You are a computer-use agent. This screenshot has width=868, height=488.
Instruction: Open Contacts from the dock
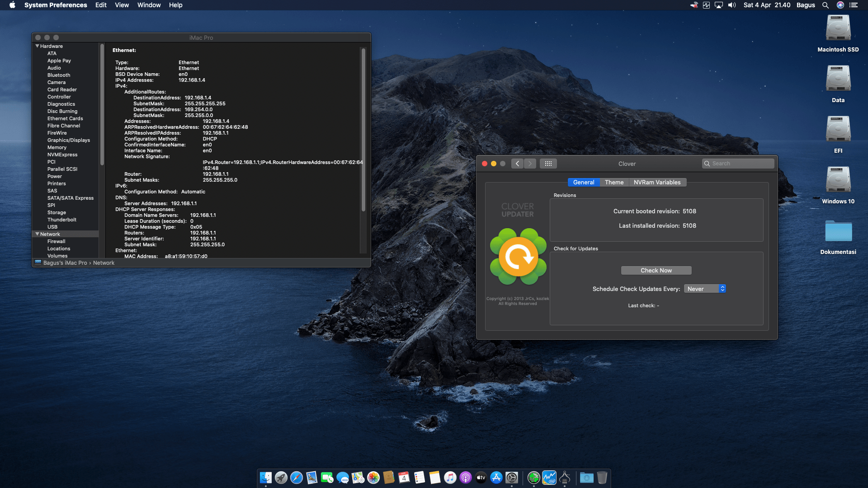pyautogui.click(x=389, y=478)
